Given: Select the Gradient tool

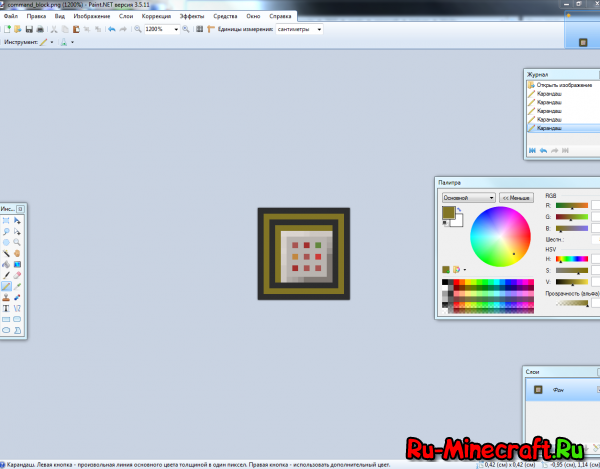Looking at the screenshot, I should pos(17,264).
